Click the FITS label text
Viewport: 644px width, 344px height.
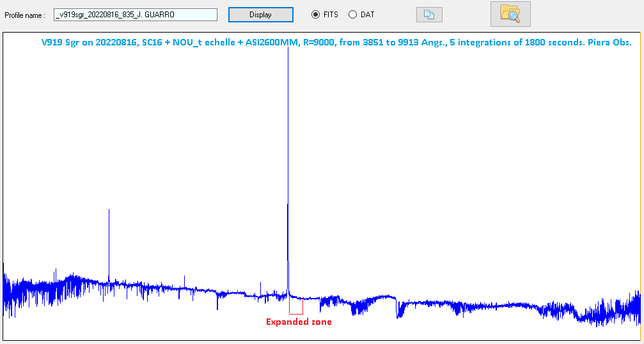click(x=331, y=15)
